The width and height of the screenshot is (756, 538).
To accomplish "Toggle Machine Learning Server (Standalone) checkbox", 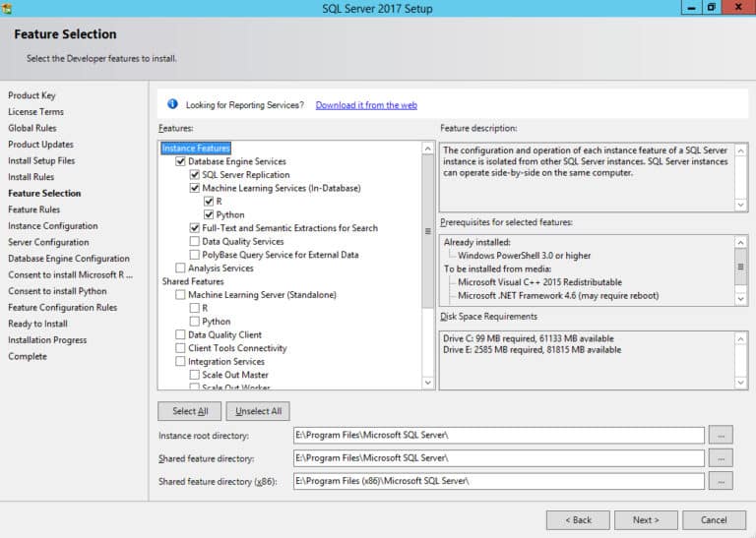I will 180,294.
